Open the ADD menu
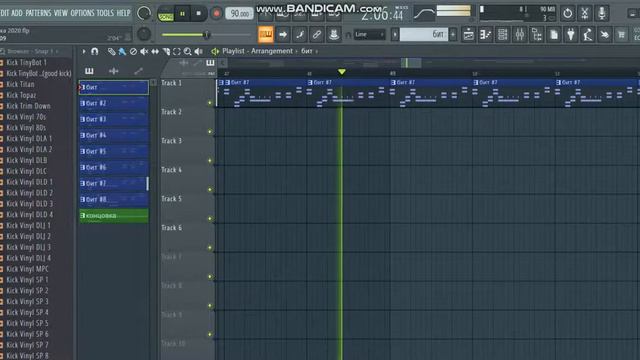The width and height of the screenshot is (640, 360). (17, 13)
